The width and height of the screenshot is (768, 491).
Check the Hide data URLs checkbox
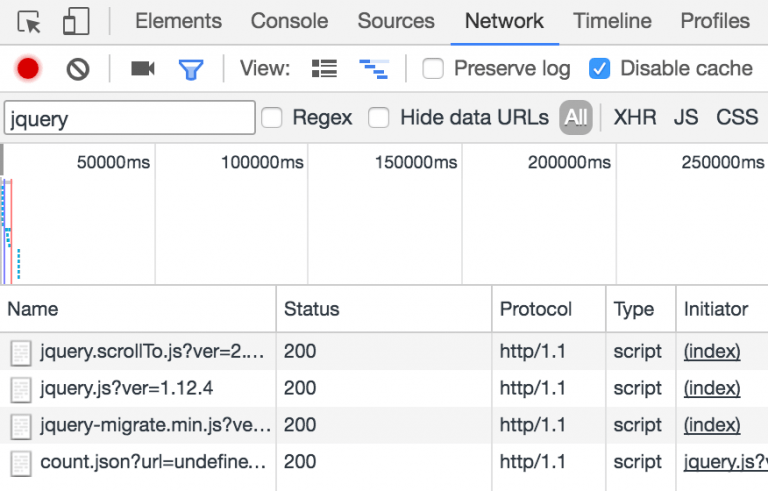[x=379, y=118]
